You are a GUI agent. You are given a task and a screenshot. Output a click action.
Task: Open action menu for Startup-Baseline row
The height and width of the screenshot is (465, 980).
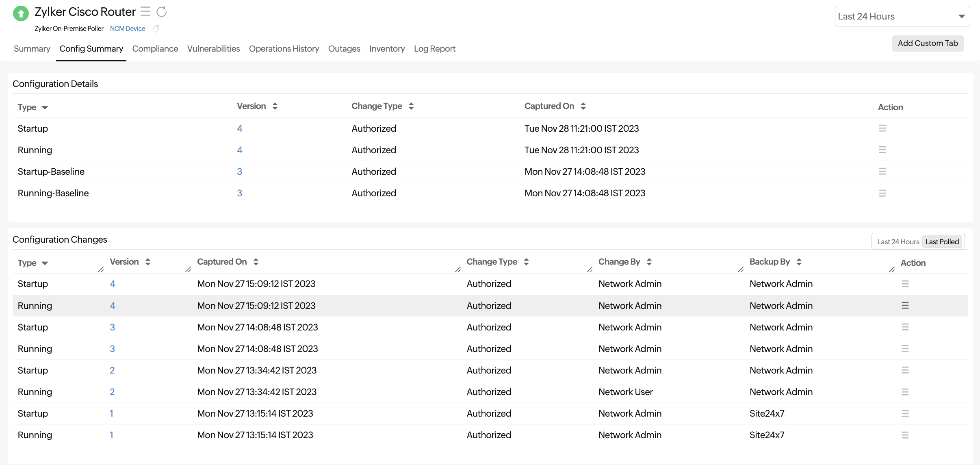[x=882, y=172]
